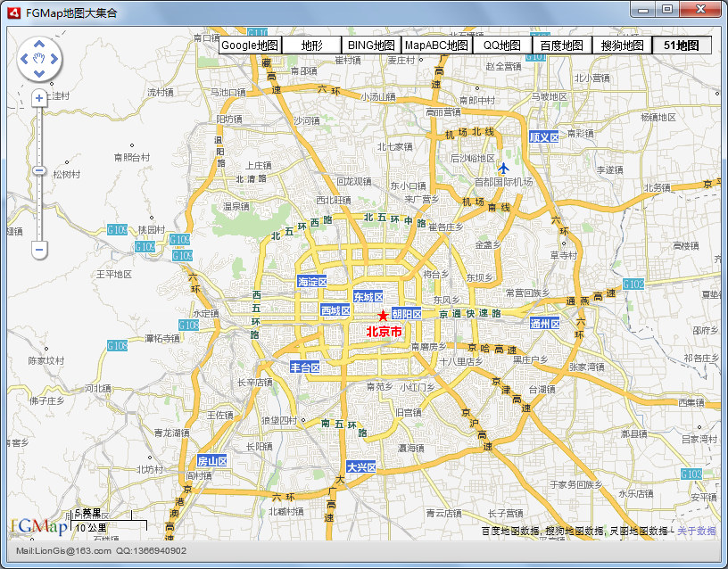Select the 51地图 tab
728x569 pixels.
tap(682, 45)
